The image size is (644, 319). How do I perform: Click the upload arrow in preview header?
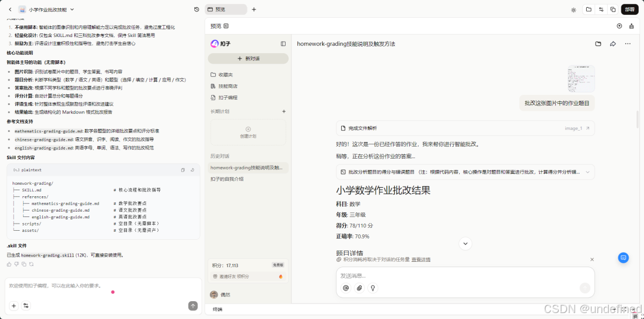620,26
